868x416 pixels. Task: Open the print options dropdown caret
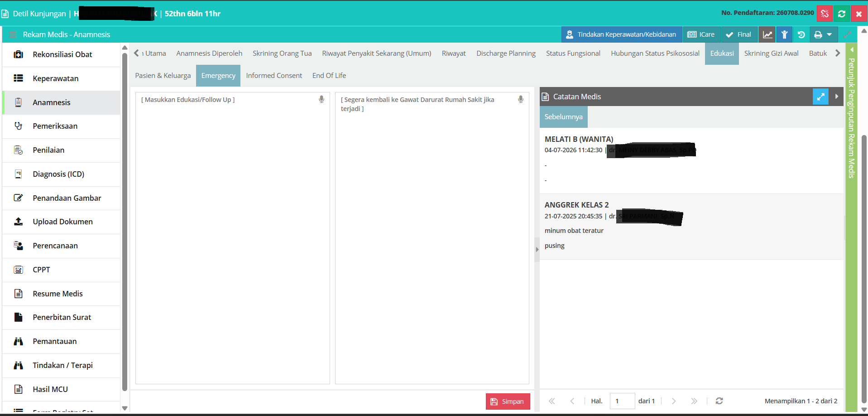[830, 34]
